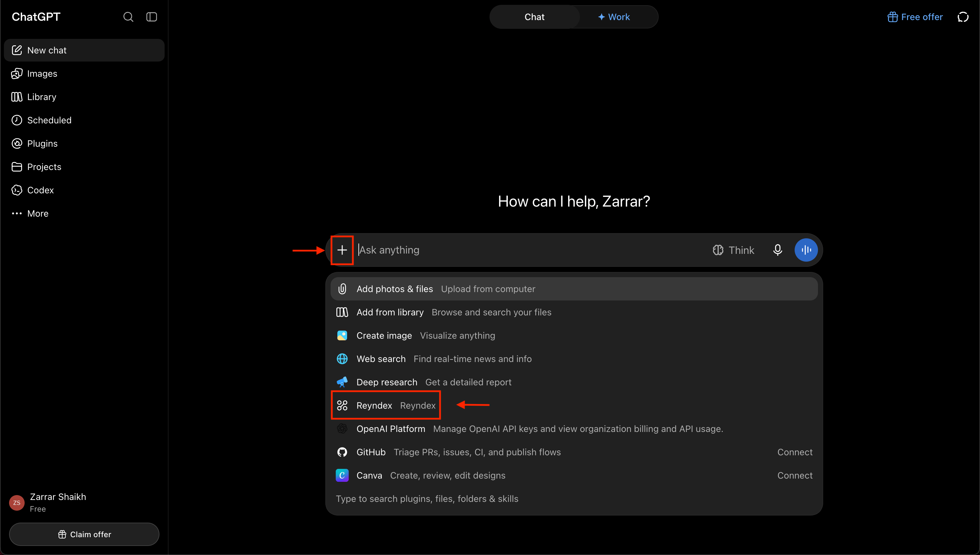Select the Canva plugin entry

coord(574,475)
